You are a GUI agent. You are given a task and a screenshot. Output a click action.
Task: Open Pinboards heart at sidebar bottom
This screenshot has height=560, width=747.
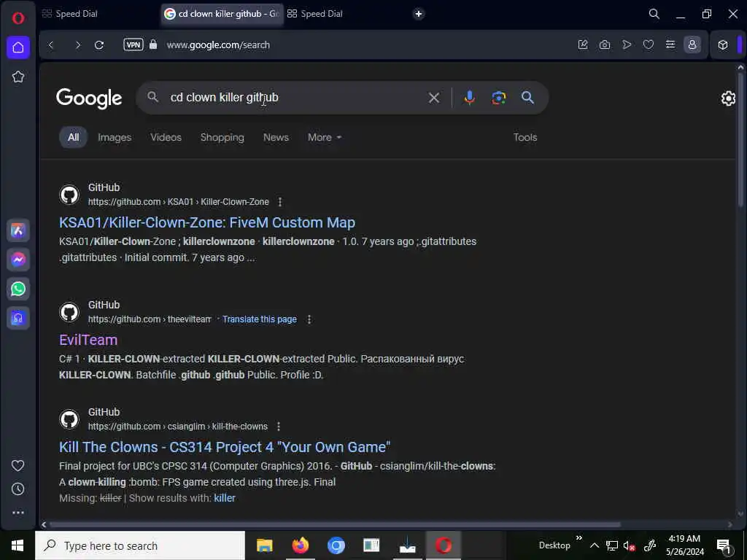click(18, 466)
